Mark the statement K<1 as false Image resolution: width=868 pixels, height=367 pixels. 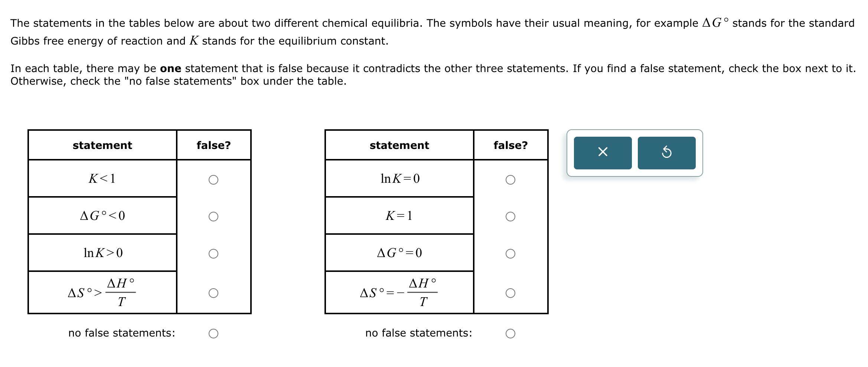213,179
